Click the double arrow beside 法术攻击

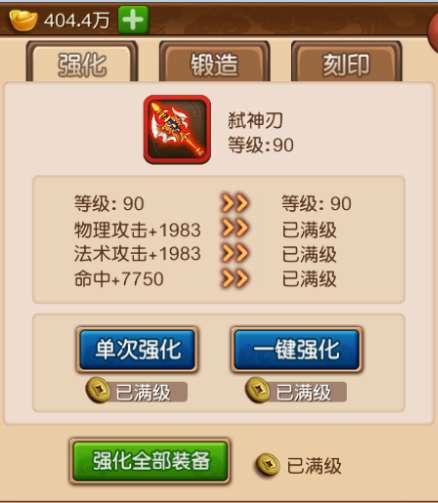point(235,253)
